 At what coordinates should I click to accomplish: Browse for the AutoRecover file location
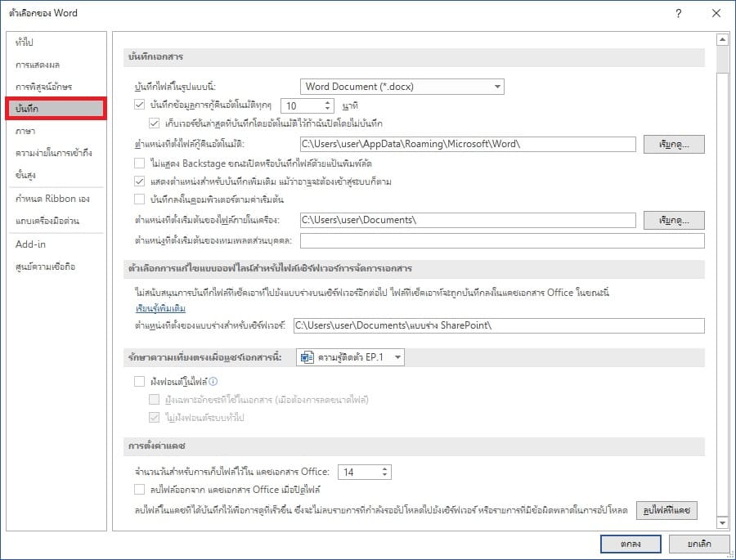pos(674,145)
